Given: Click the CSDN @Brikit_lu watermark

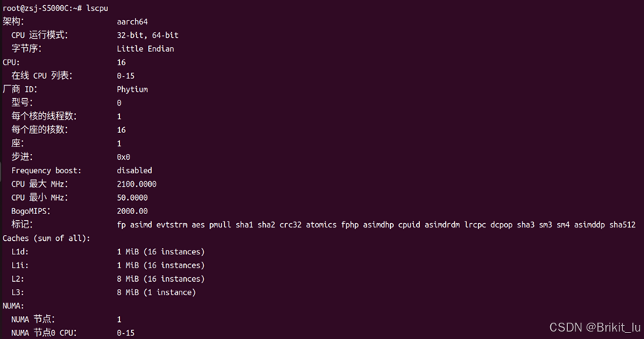Looking at the screenshot, I should [595, 327].
